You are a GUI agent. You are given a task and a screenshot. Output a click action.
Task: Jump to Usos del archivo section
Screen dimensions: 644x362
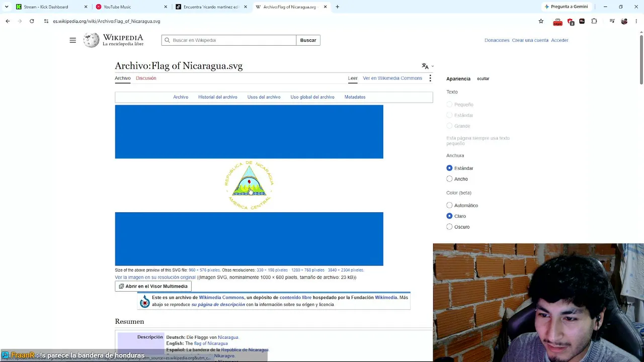pyautogui.click(x=264, y=97)
